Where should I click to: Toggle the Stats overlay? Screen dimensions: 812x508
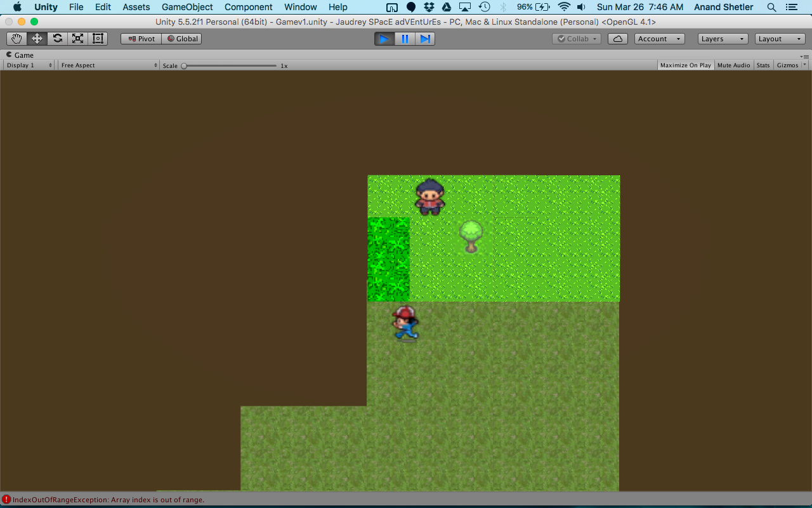(763, 65)
